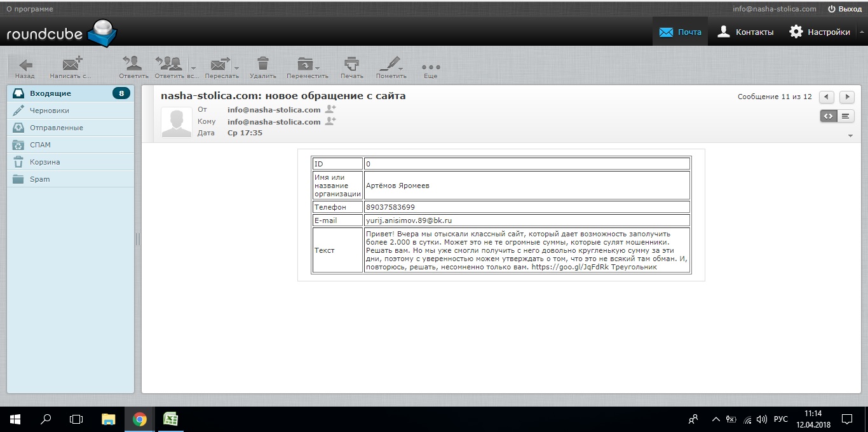This screenshot has height=432, width=868.
Task: Switch to HTML view toggle
Action: click(829, 116)
